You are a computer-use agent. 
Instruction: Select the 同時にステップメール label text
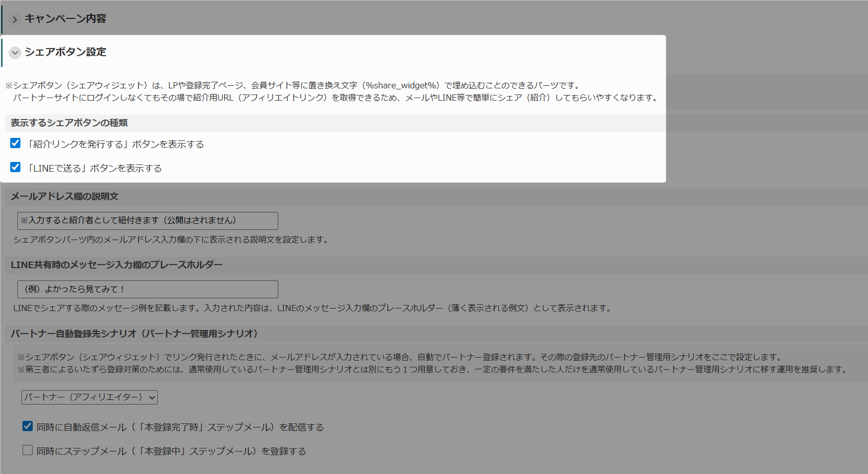(x=171, y=452)
